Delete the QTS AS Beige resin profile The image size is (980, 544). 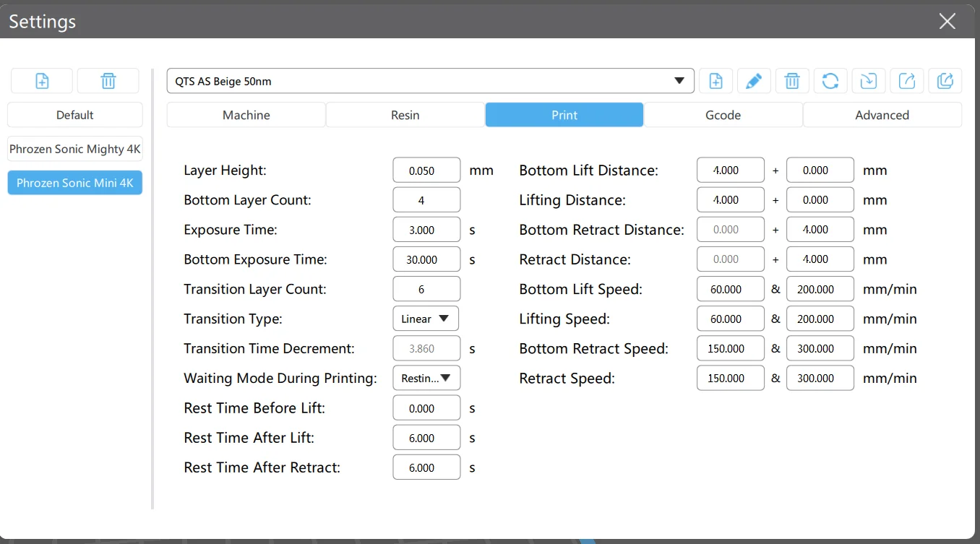point(792,81)
